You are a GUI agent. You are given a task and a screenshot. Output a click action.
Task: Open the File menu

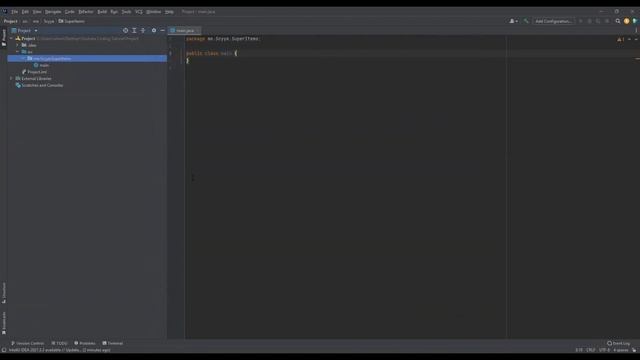pyautogui.click(x=15, y=12)
